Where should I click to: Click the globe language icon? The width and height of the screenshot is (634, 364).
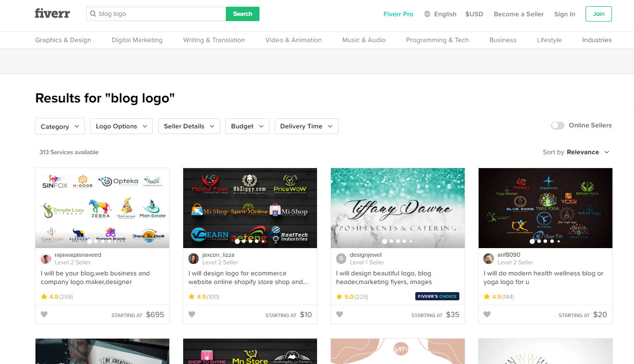coord(427,14)
